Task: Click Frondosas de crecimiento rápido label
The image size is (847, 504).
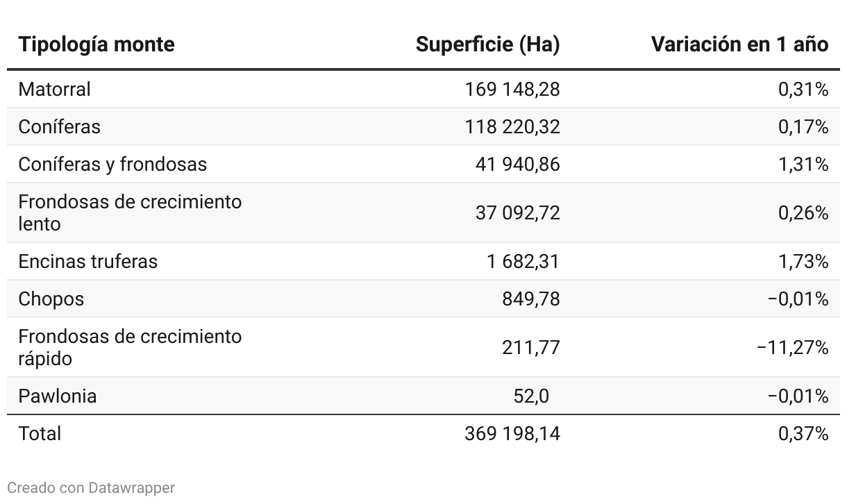Action: tap(130, 347)
